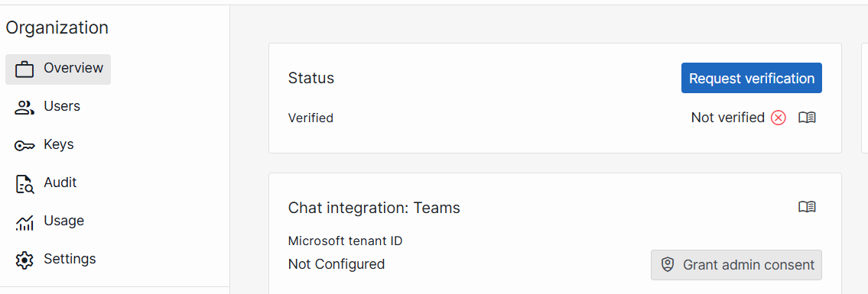Click the shield icon on Grant admin consent
The width and height of the screenshot is (868, 294).
tap(668, 265)
